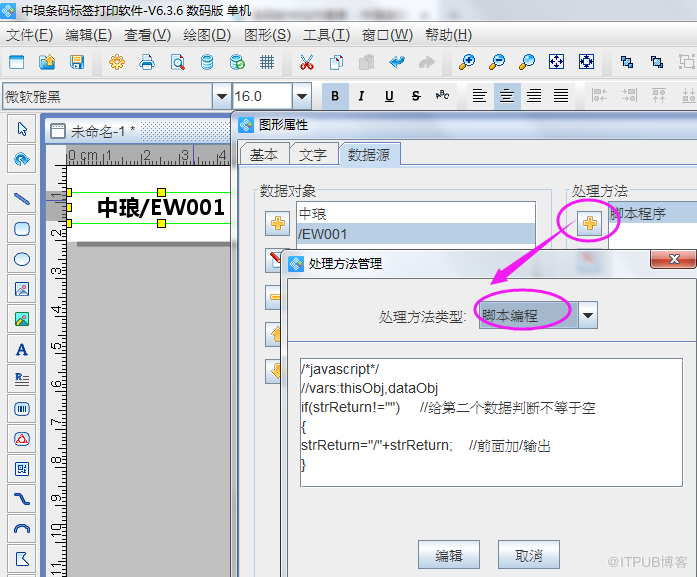Select the image insert tool
Viewport: 697px width, 577px height.
(22, 289)
